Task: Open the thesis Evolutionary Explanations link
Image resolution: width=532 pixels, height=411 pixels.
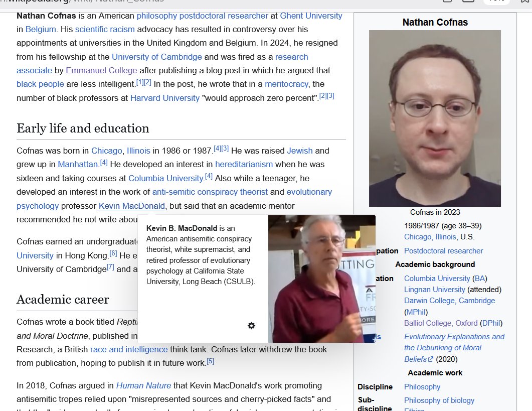Action: (454, 348)
